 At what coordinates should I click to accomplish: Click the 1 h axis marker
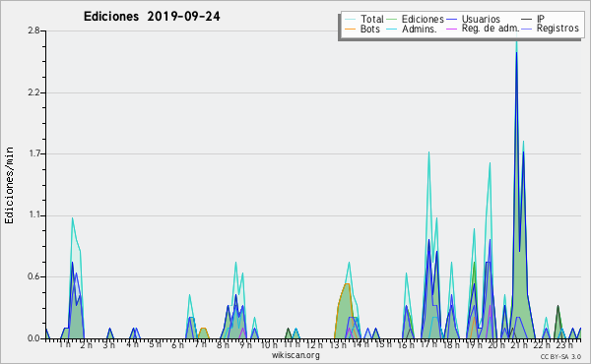(65, 344)
